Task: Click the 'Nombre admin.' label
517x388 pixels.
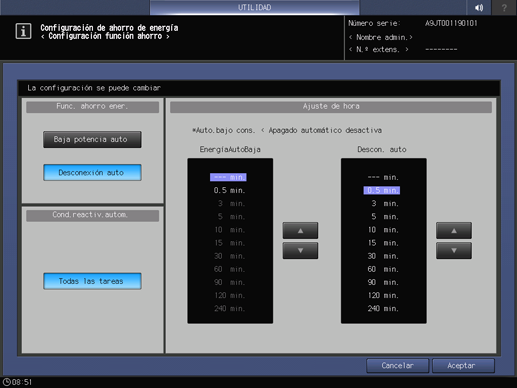Action: [x=381, y=37]
